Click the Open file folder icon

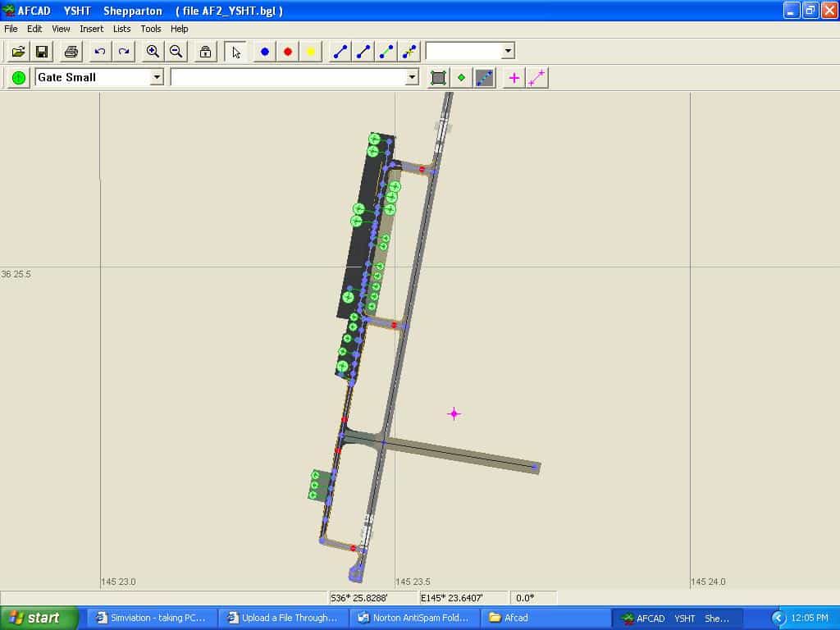pos(18,52)
